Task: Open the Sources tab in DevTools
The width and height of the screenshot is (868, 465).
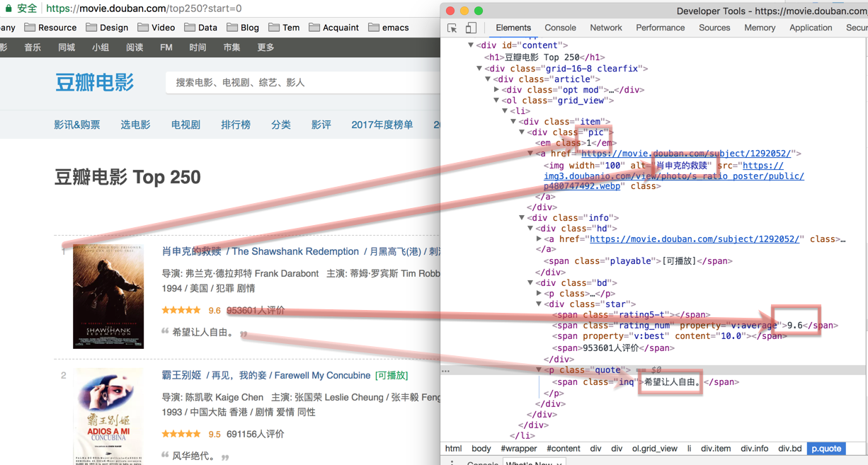Action: [714, 28]
